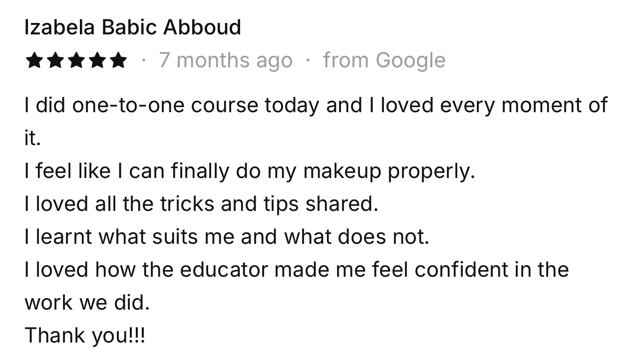
Task: Click the first star in the rating
Action: (x=34, y=61)
